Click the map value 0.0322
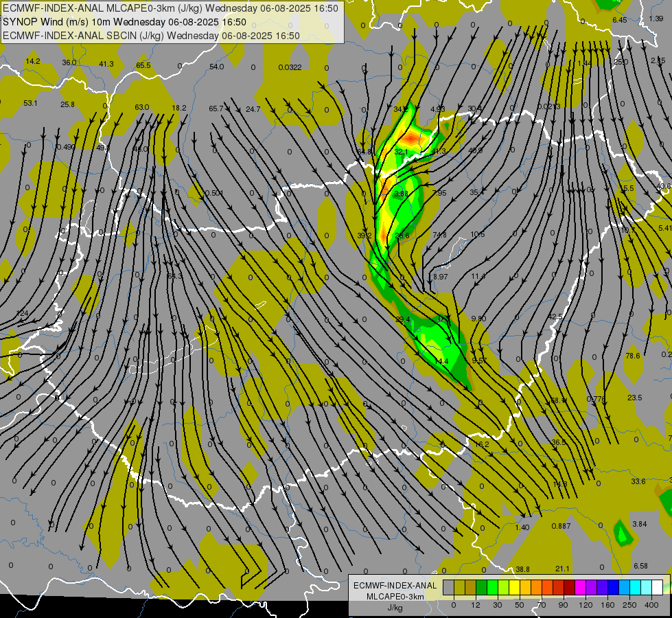Screen dimensions: 672x618 (290, 67)
